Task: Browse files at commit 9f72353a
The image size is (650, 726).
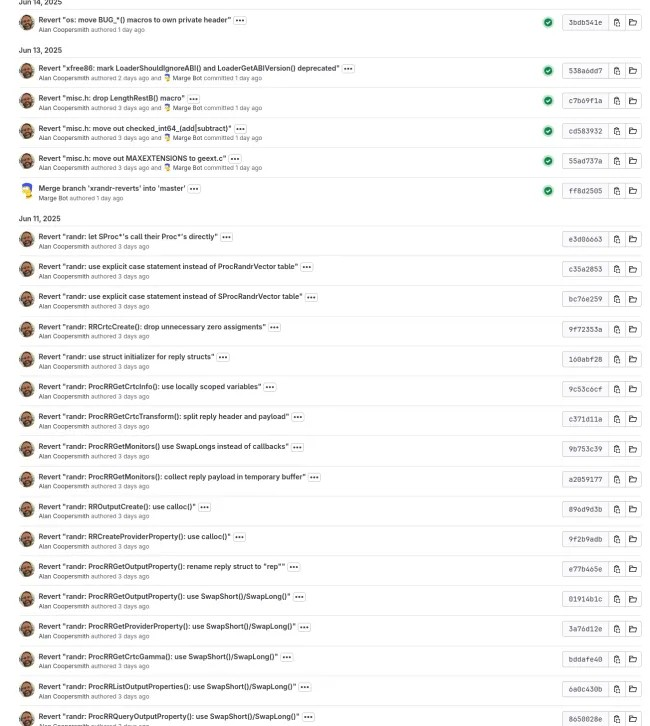Action: 633,329
